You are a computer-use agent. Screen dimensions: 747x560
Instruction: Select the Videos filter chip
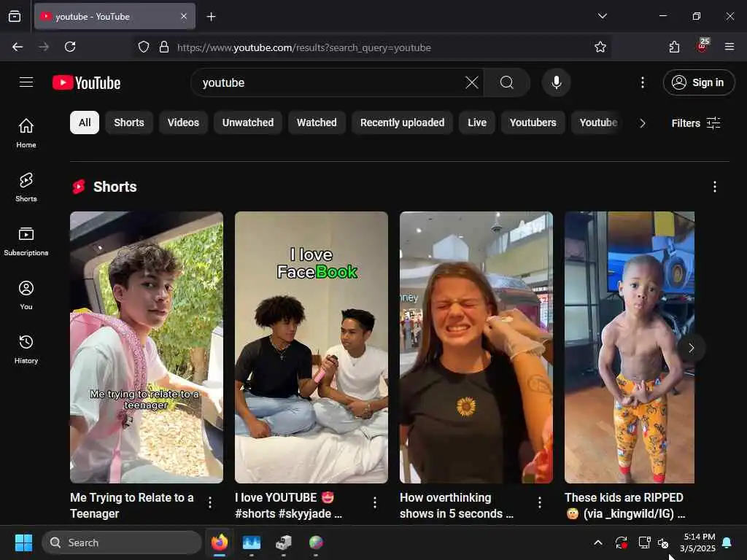pos(183,122)
